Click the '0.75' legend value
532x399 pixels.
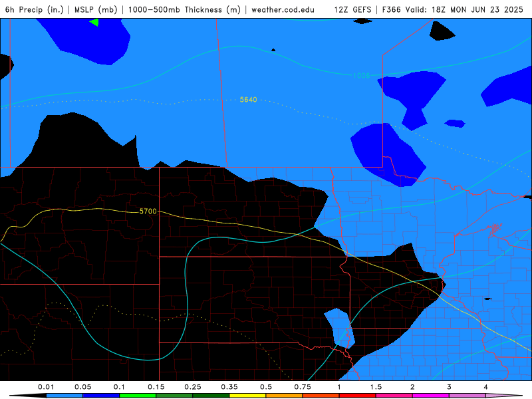[x=303, y=387]
